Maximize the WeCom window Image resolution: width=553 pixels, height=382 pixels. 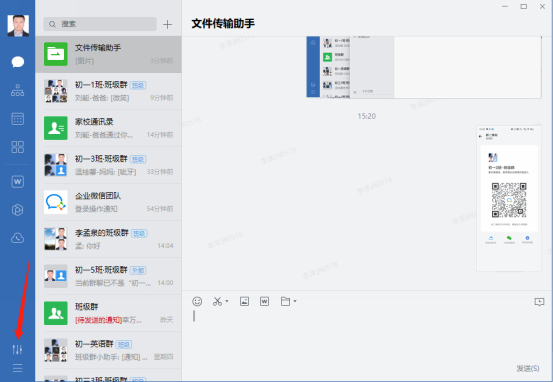[524, 7]
